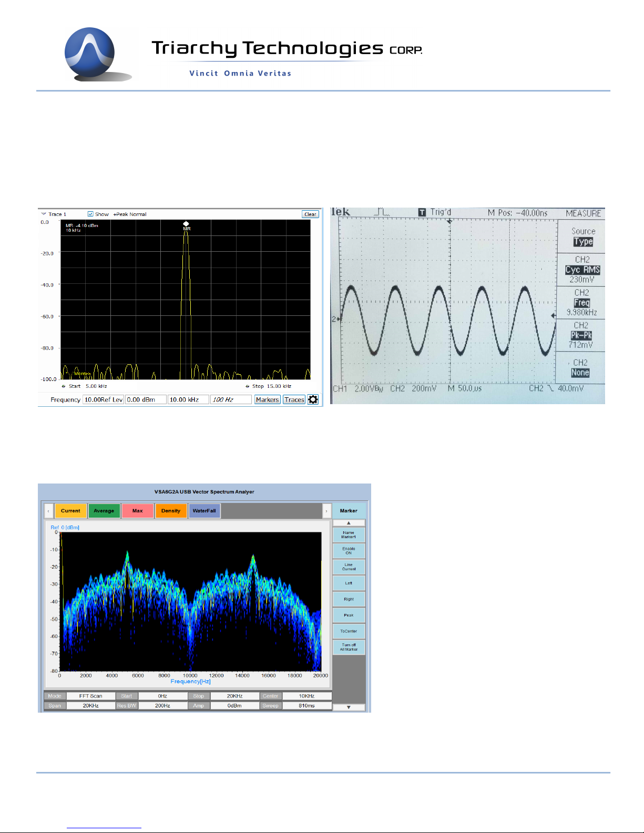The height and width of the screenshot is (833, 644).
Task: Click the Res BW label button
Action: (127, 706)
